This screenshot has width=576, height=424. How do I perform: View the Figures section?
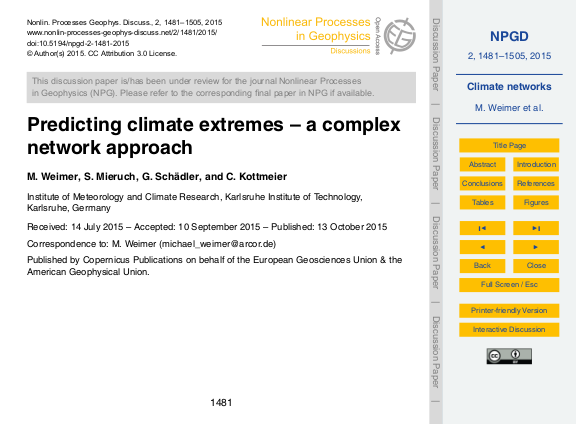[x=536, y=202]
